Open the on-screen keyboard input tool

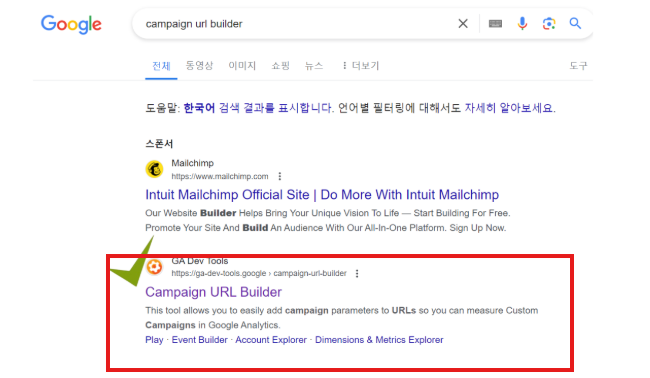click(x=495, y=24)
